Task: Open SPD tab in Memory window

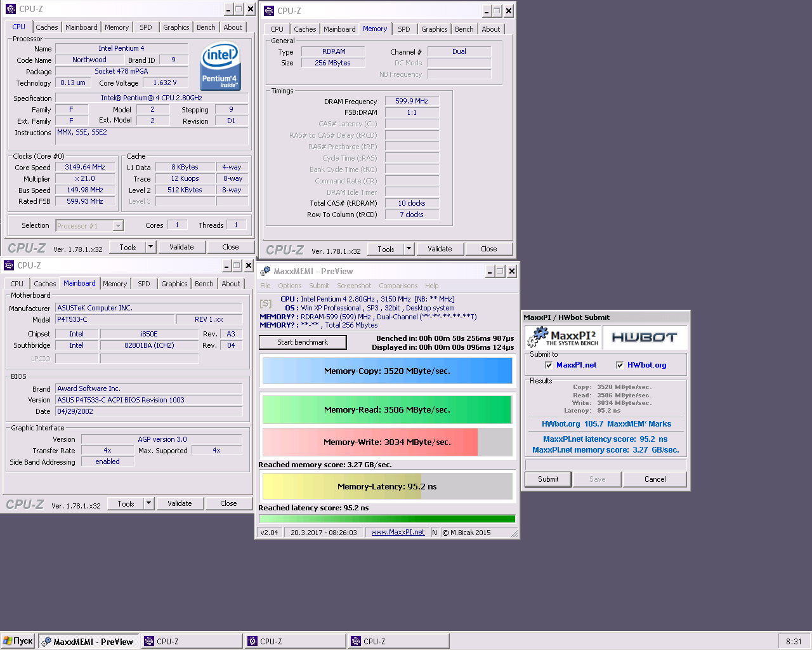Action: 404,29
